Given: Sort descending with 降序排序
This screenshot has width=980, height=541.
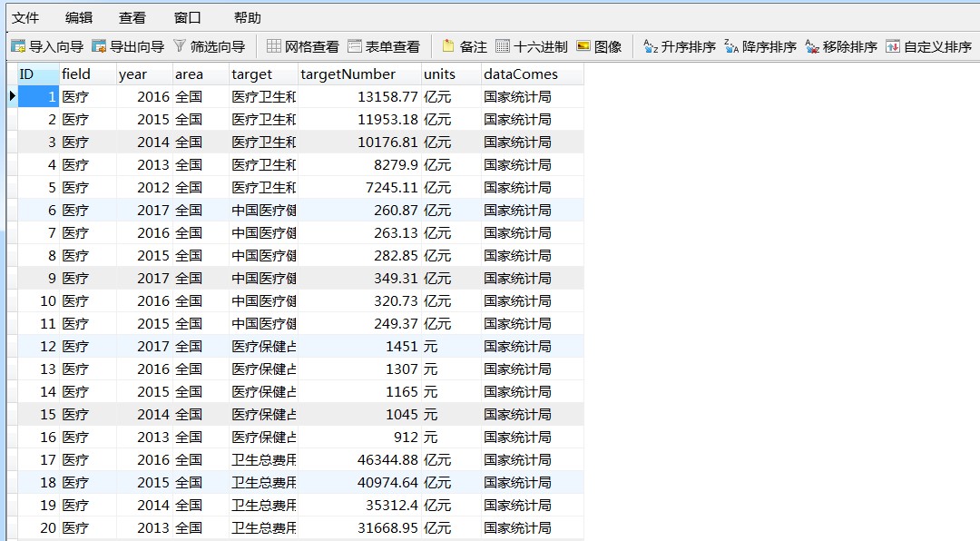Looking at the screenshot, I should click(760, 46).
